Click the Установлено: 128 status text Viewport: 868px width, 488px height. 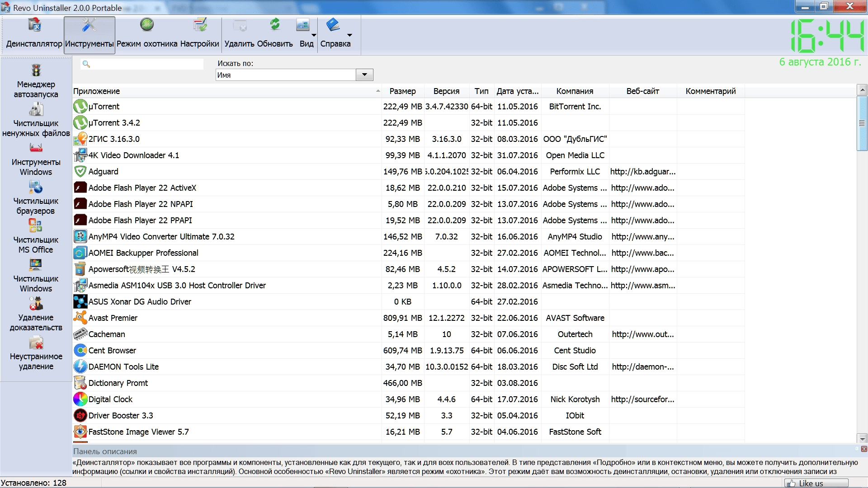[34, 483]
